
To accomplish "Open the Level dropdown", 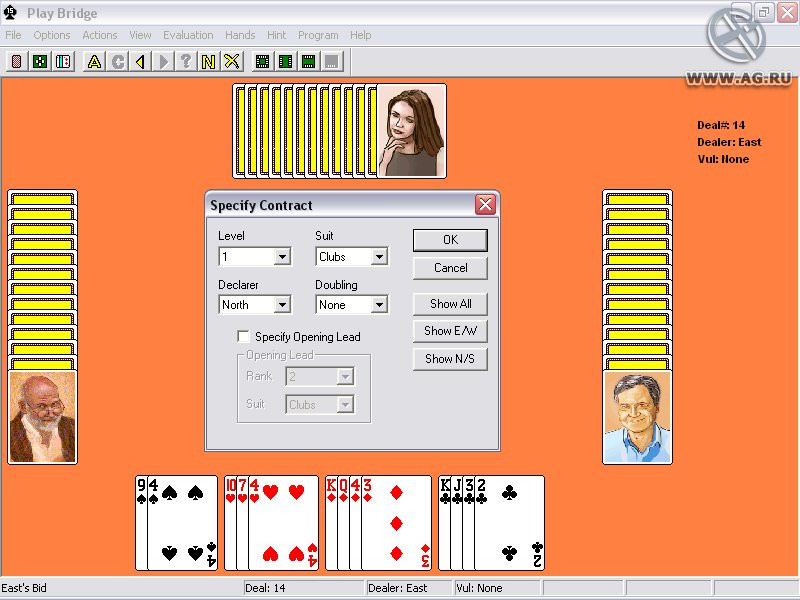I will click(282, 257).
